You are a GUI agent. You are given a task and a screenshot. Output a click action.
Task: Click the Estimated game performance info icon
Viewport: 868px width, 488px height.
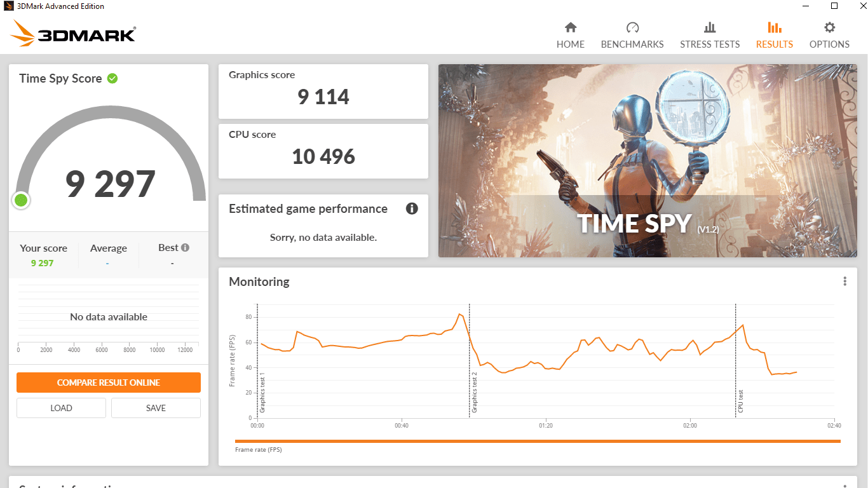412,208
